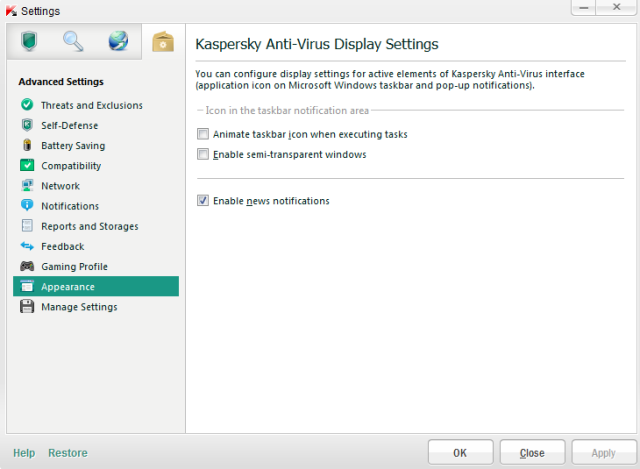Enable Animate taskbar icon when executing tasks

(203, 134)
